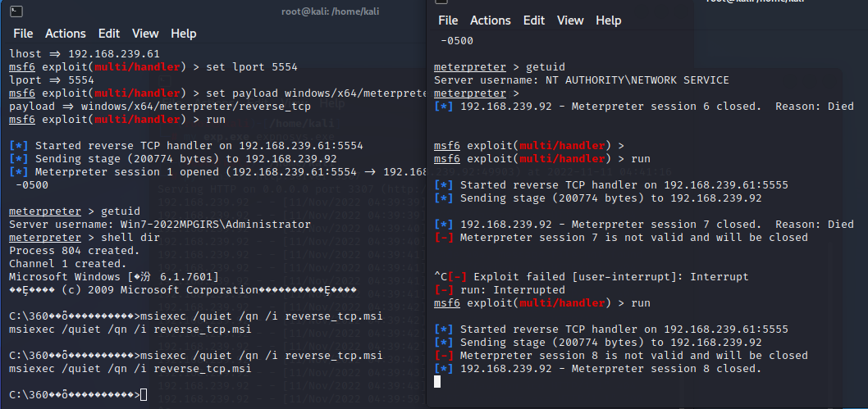The width and height of the screenshot is (868, 409).
Task: Open View menu in the right terminal window
Action: tap(570, 20)
